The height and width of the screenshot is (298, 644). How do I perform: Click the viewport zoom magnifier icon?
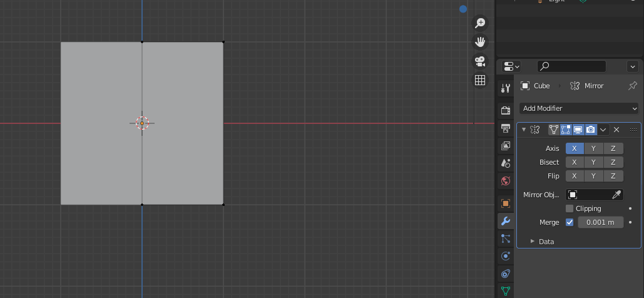coord(479,23)
